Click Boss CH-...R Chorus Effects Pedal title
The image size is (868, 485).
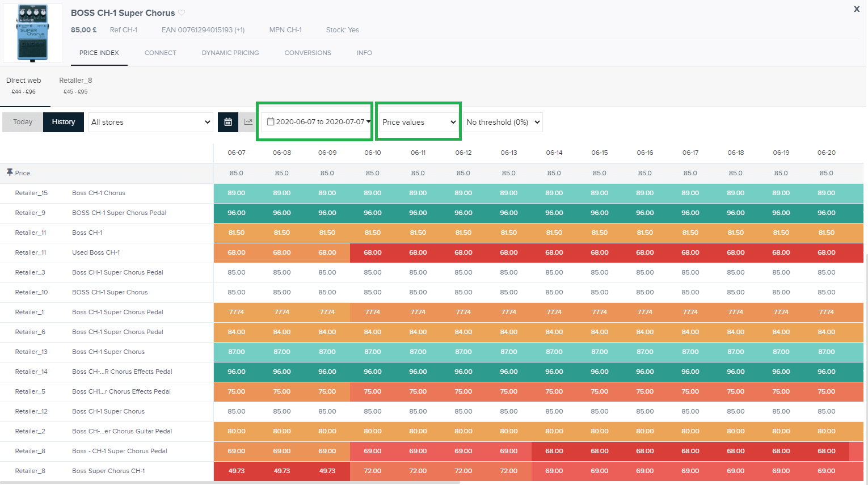click(x=122, y=372)
